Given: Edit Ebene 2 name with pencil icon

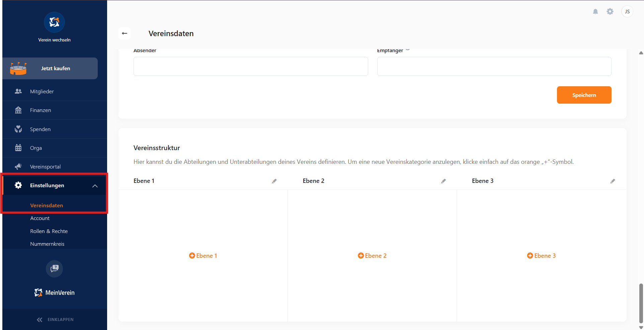Looking at the screenshot, I should point(443,181).
